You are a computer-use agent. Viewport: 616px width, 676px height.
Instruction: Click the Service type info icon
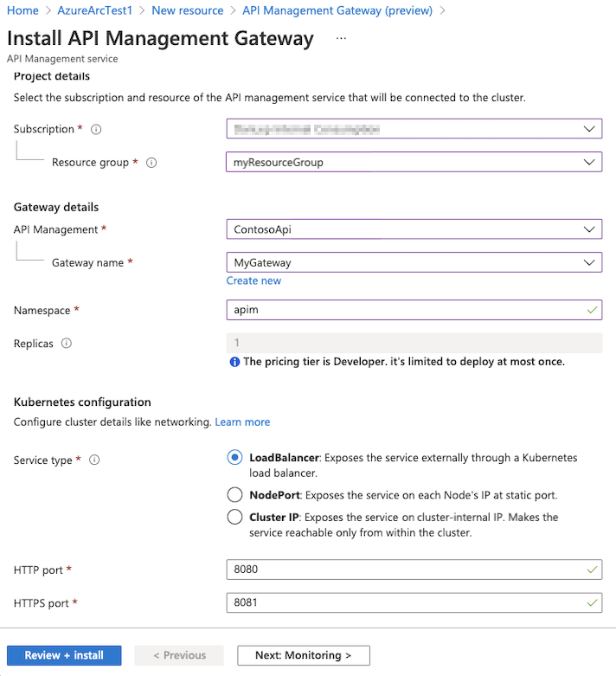click(x=94, y=460)
